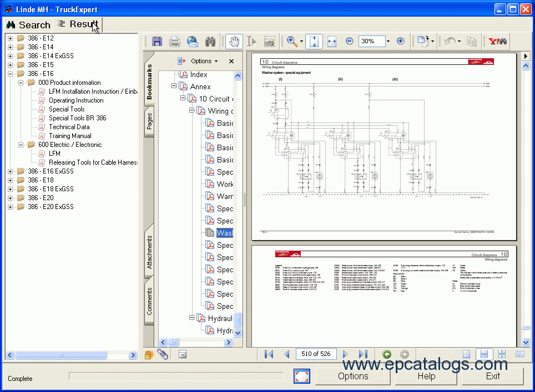Open the bookmarks Options dropdown
The image size is (535, 392).
point(204,61)
